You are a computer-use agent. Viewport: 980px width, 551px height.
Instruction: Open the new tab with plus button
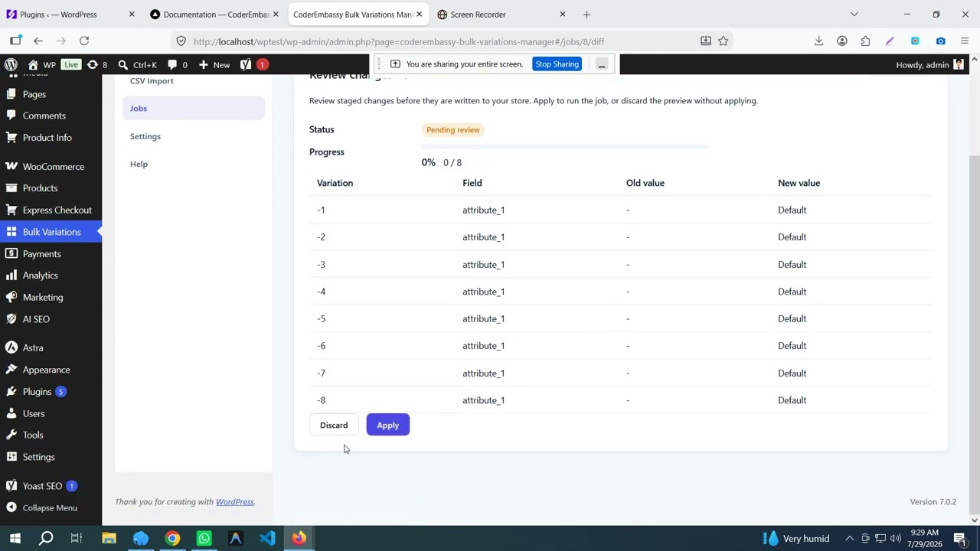586,15
